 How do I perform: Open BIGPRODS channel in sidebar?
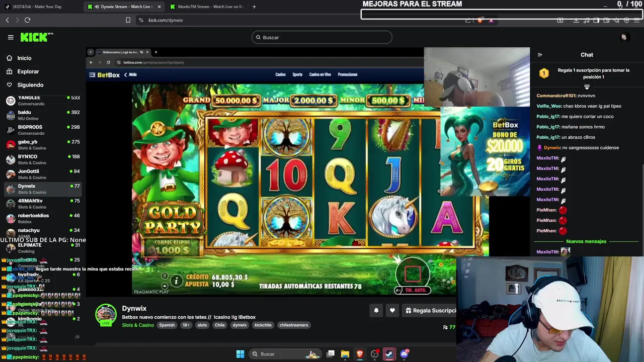pyautogui.click(x=42, y=130)
